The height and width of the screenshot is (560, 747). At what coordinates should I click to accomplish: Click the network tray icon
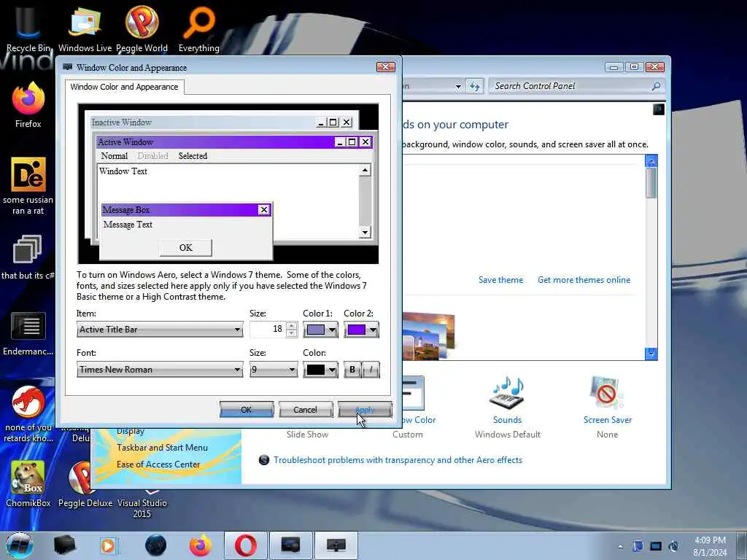coord(656,546)
